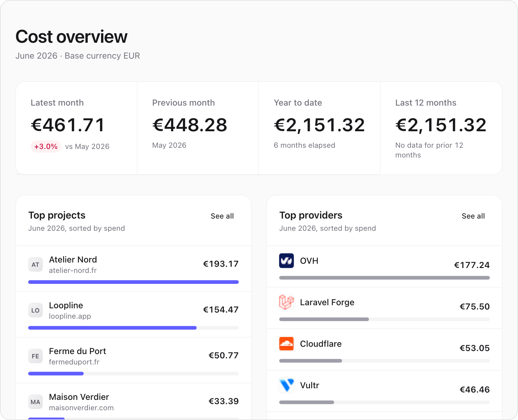Click the loopline.app domain text
This screenshot has width=518, height=420.
[70, 316]
